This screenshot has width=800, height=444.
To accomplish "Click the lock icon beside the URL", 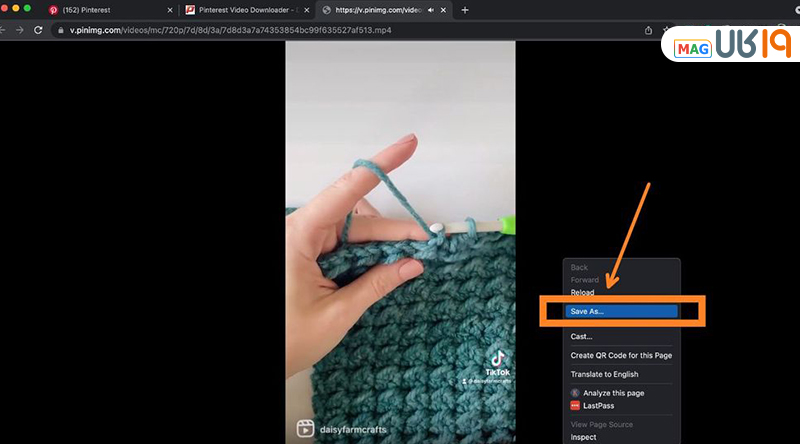I will point(61,30).
